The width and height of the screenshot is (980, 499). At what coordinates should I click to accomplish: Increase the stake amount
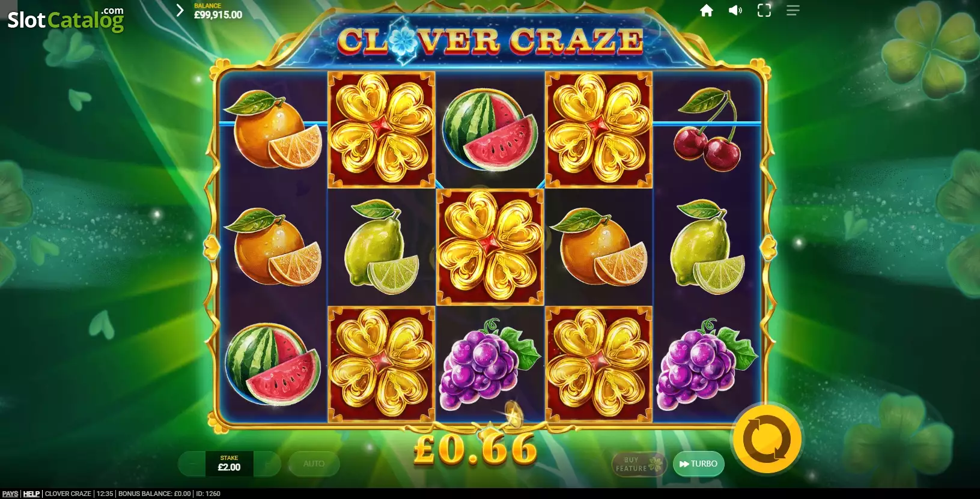pos(267,464)
